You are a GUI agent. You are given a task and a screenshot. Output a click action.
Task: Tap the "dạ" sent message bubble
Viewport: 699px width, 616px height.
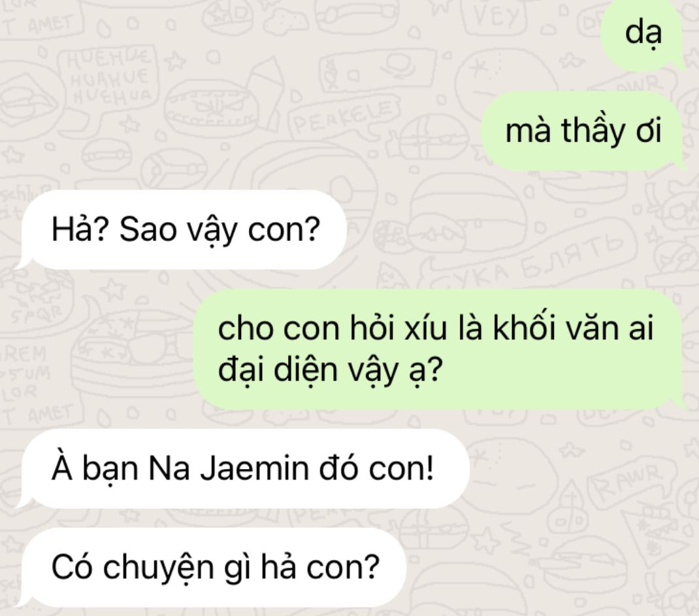pos(642,33)
